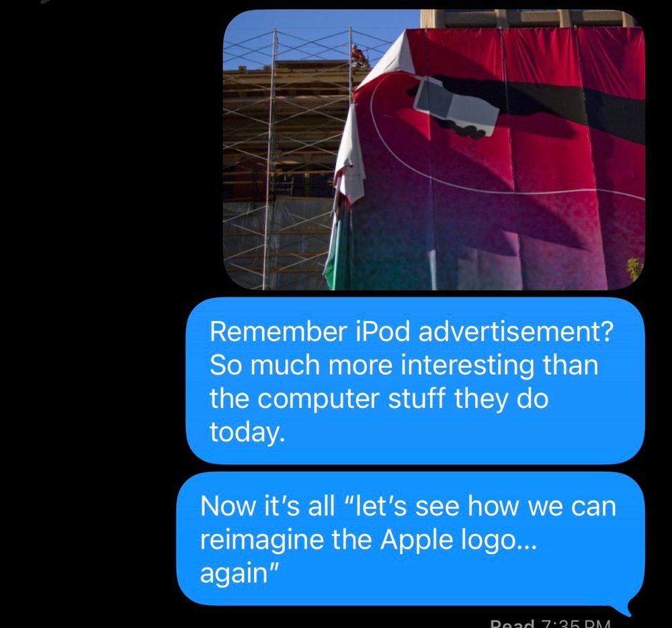Click the iPod held in the banner hand

(456, 106)
